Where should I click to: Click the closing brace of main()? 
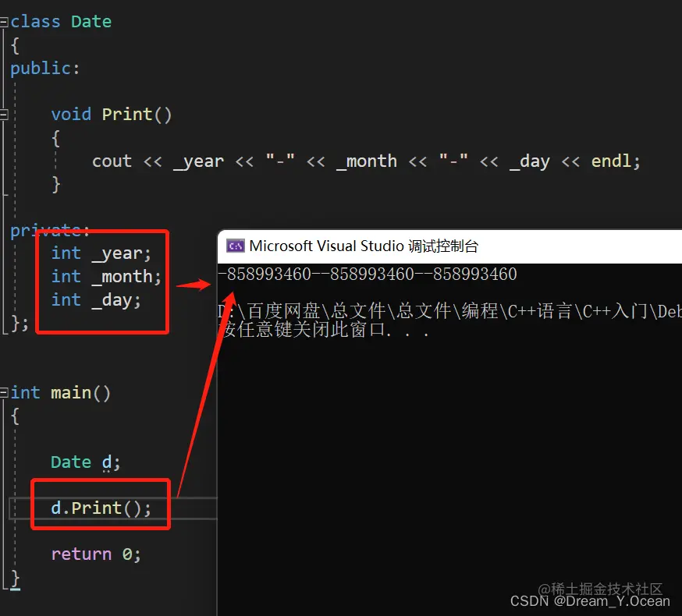[x=15, y=579]
